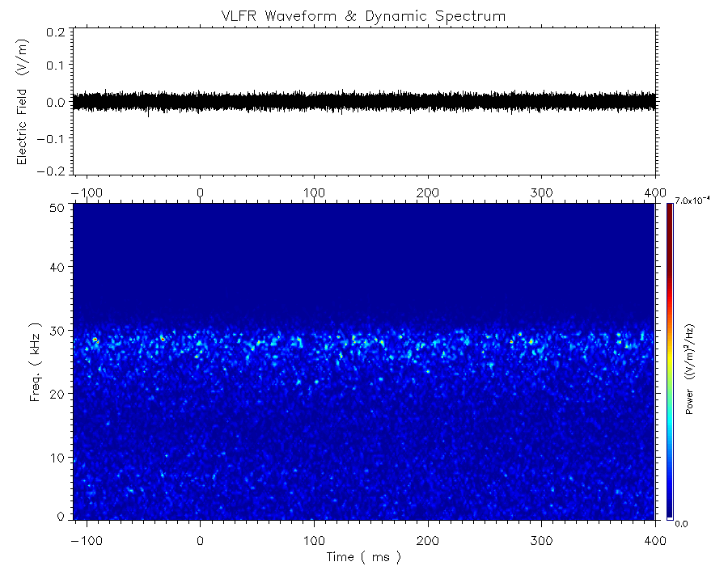Image resolution: width=728 pixels, height=566 pixels.
Task: Click the Power colorbar unit label
Action: (x=690, y=370)
